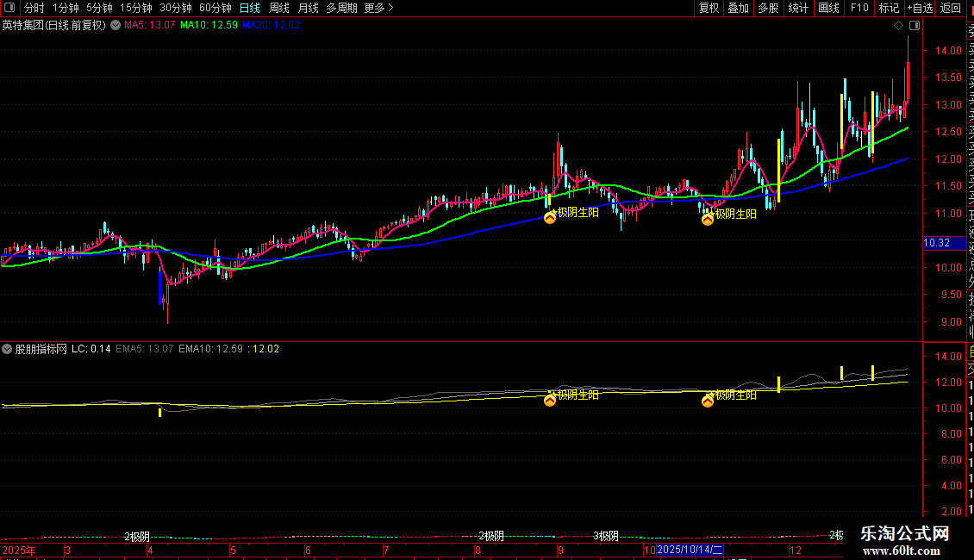Click the month 9 label on the time axis

click(560, 550)
